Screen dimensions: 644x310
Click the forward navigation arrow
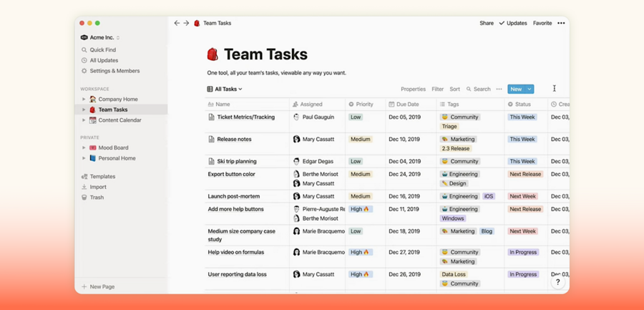click(x=186, y=23)
